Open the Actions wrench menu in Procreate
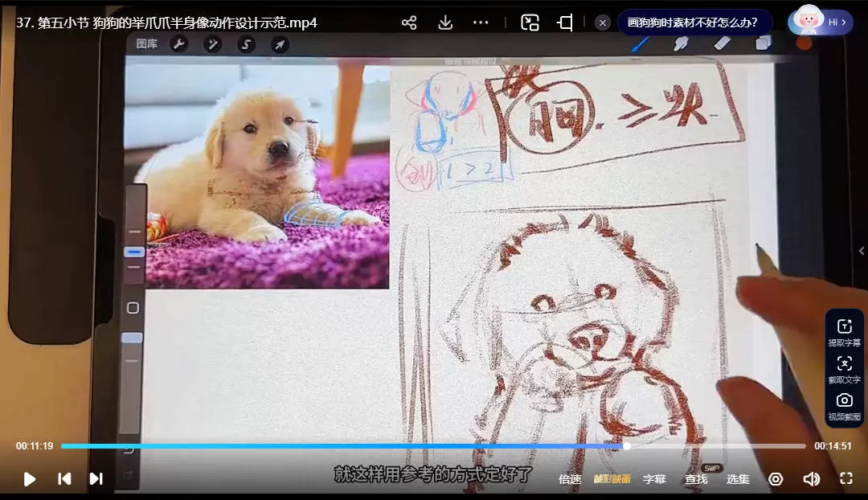Viewport: 868px width, 500px height. 180,44
